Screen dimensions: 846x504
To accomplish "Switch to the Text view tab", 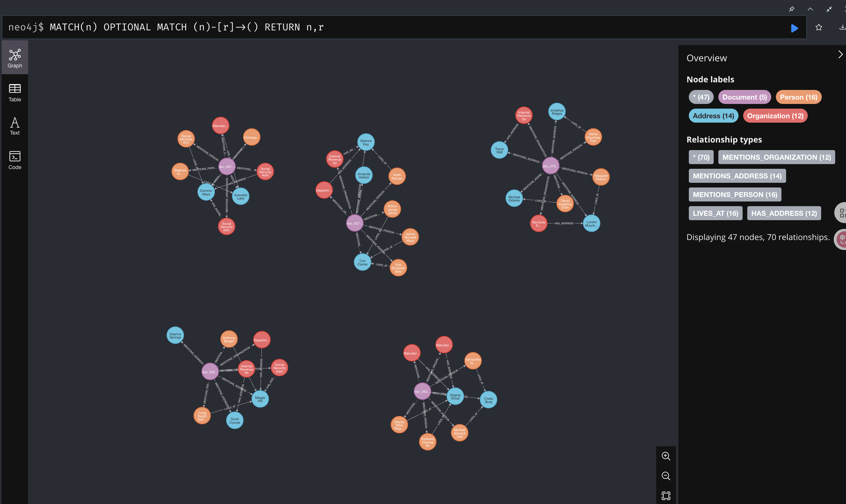I will pyautogui.click(x=15, y=126).
